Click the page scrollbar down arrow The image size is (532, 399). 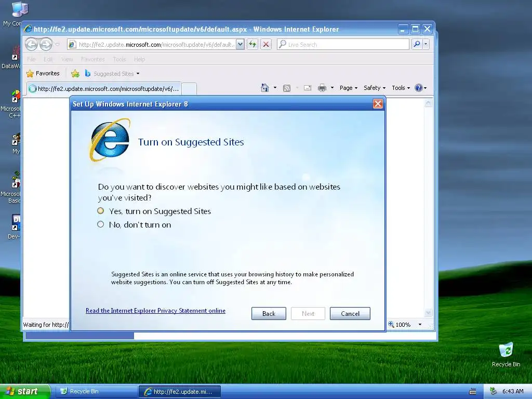point(428,312)
